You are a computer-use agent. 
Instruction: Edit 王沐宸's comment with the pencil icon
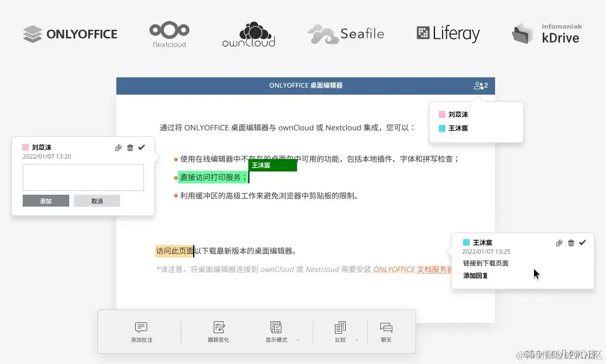click(x=559, y=243)
